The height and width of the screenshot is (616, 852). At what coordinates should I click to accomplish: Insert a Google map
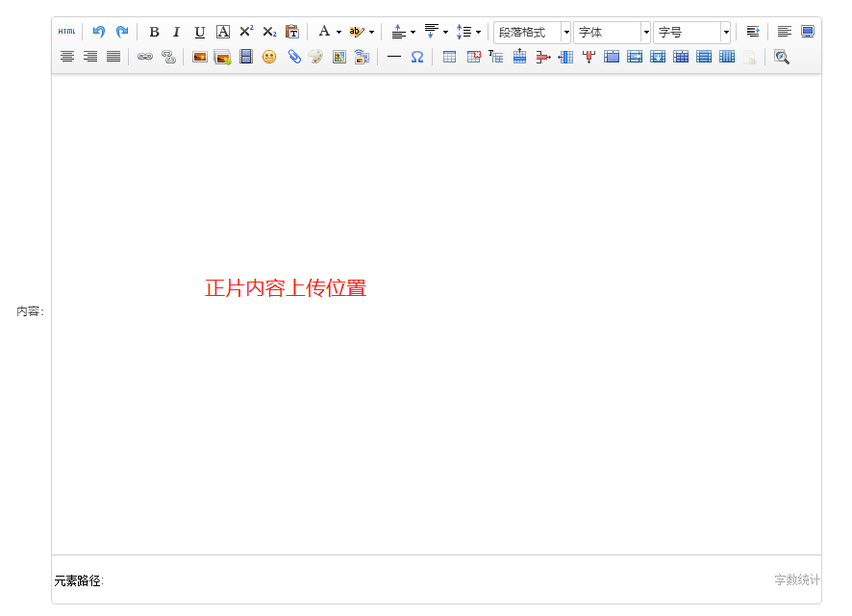click(x=339, y=57)
